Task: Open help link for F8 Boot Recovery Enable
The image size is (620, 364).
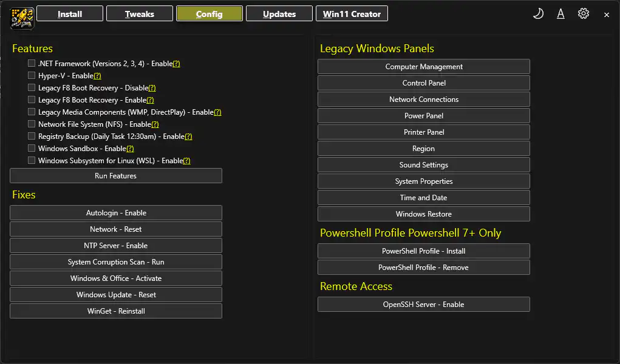Action: click(x=150, y=100)
